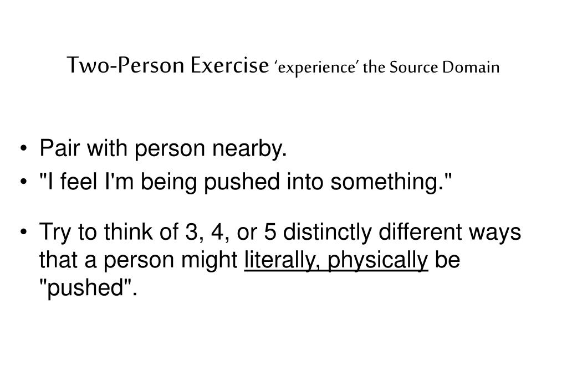Viewport: 567px width, 392px height.
Task: Click the first bullet point marker
Action: (24, 148)
